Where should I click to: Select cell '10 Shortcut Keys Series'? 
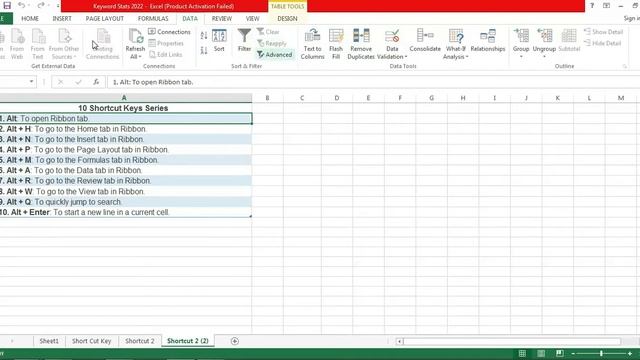tap(123, 108)
